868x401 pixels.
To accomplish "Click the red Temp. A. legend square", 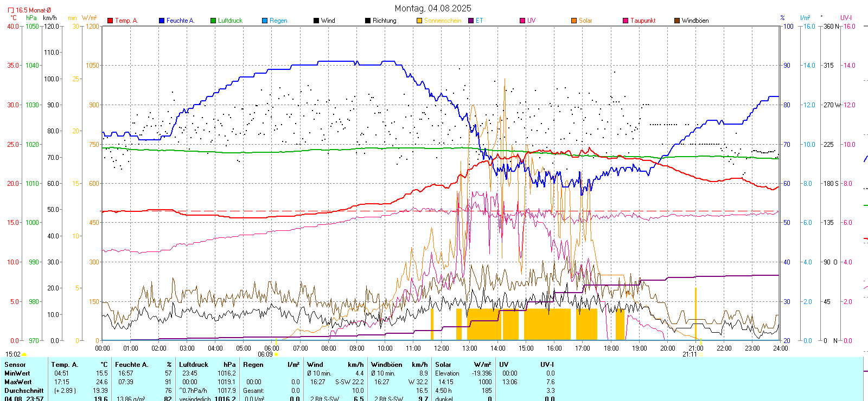I will coord(110,21).
